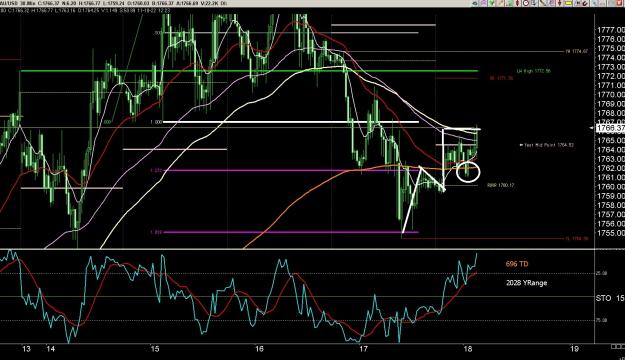Click the black hook icon in the toolbar

[x=585, y=4]
